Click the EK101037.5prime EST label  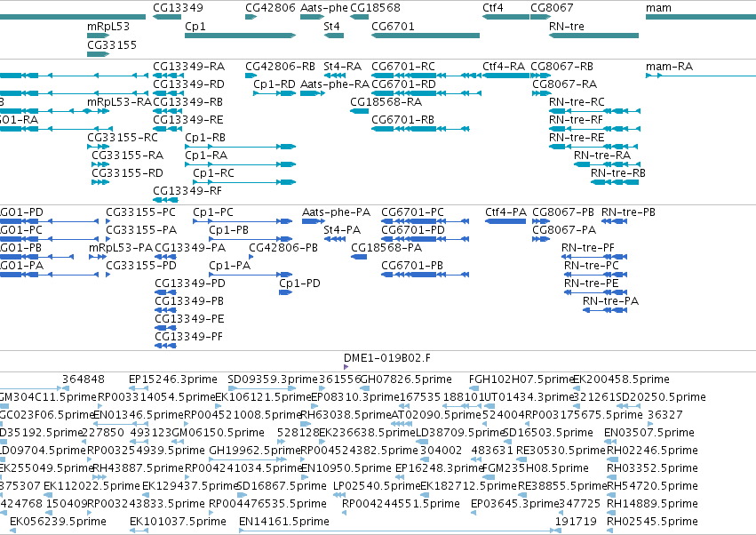click(x=178, y=522)
